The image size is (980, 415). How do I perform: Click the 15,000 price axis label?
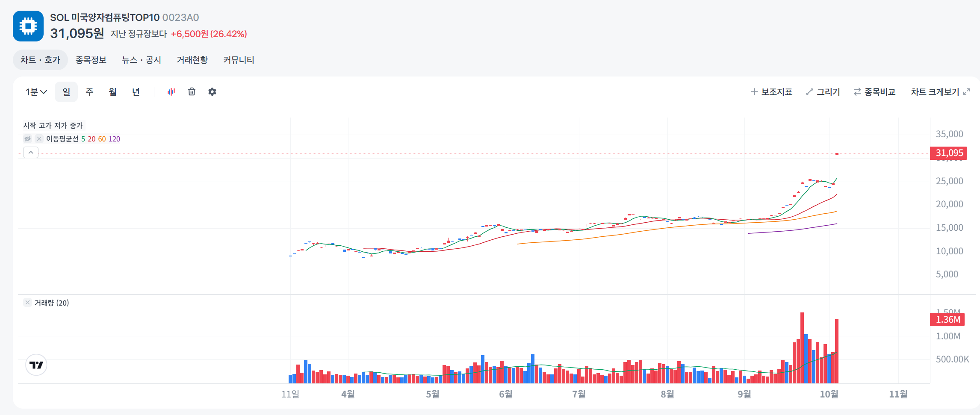(x=950, y=228)
